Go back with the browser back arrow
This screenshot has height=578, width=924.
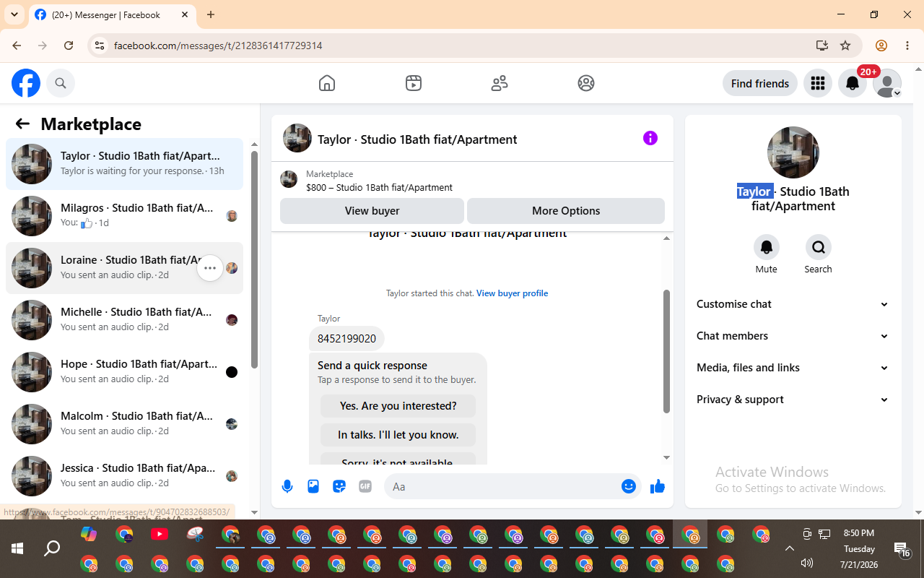click(x=17, y=46)
